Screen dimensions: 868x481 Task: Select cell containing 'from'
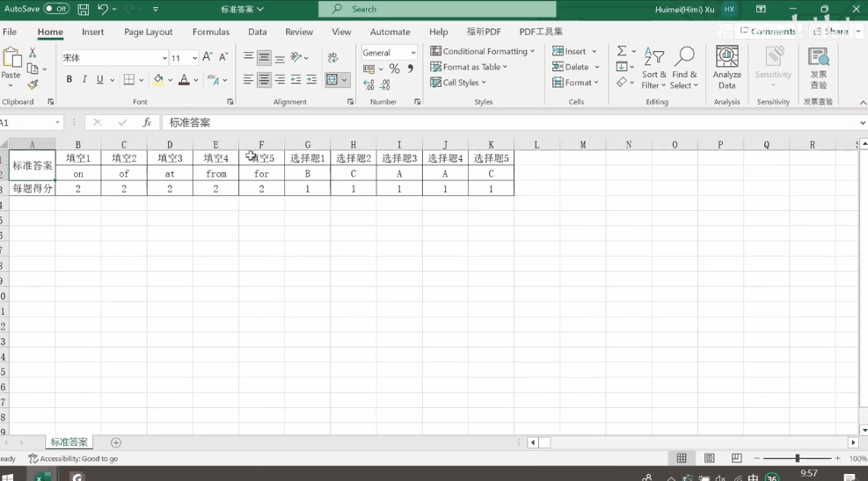click(x=215, y=173)
